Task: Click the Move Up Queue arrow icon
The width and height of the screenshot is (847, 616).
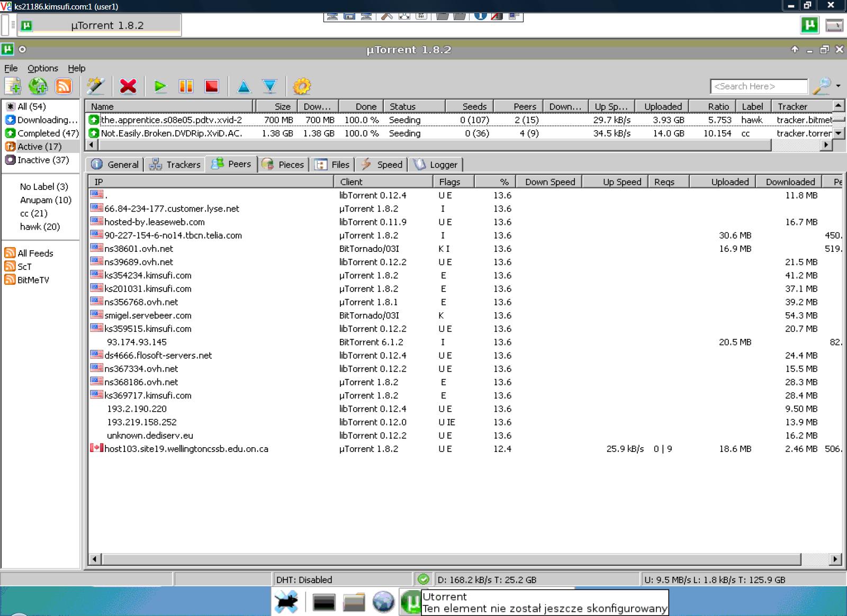Action: pyautogui.click(x=244, y=86)
